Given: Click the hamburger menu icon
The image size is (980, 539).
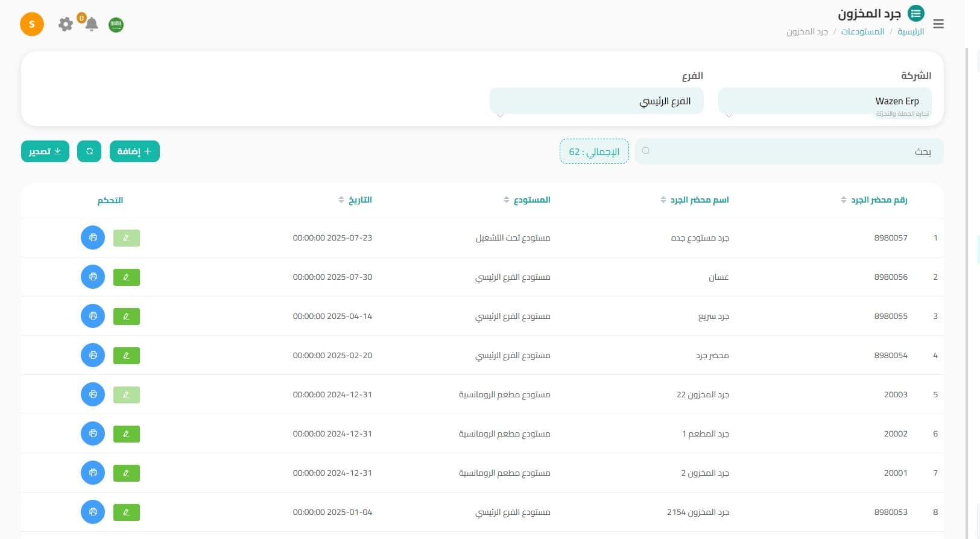Looking at the screenshot, I should tap(938, 24).
